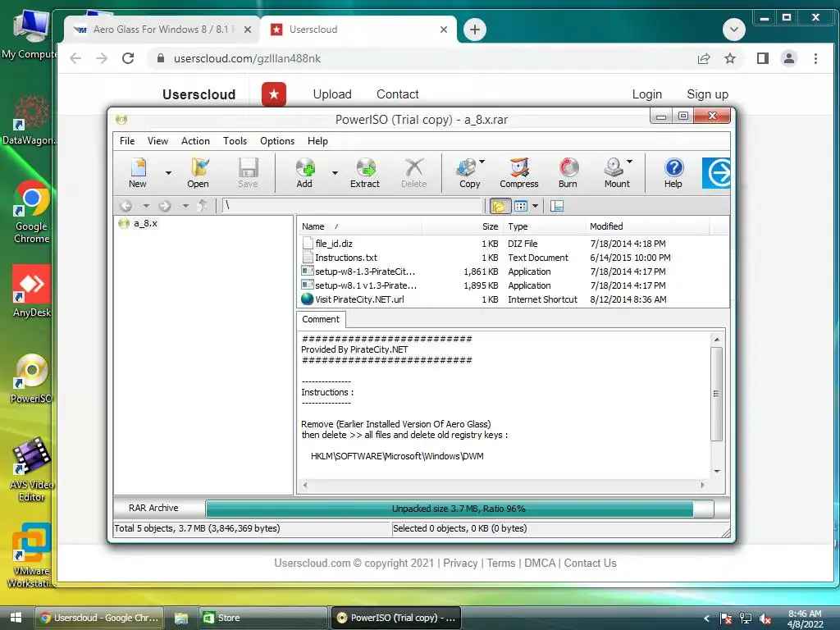Open the New button dropdown arrow
Viewport: 840px width, 630px height.
pyautogui.click(x=168, y=173)
